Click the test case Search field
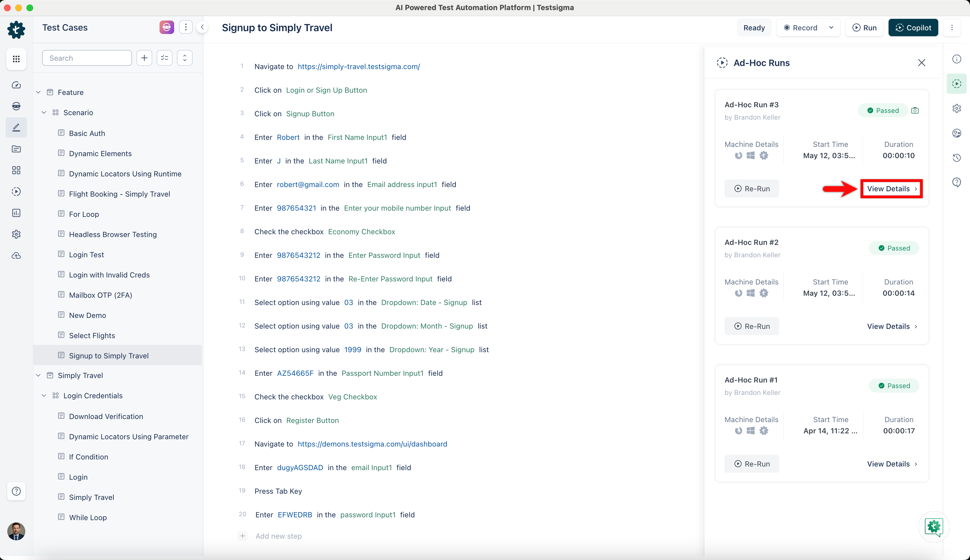 (x=87, y=58)
